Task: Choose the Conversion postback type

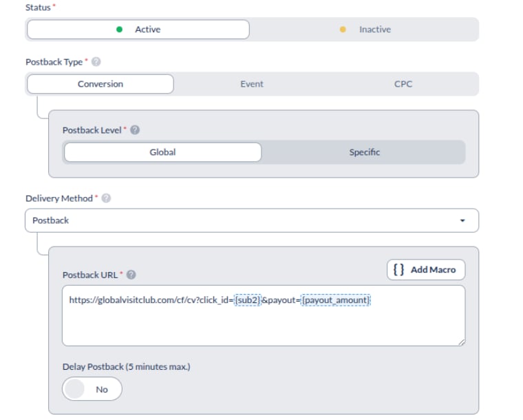Action: pos(100,84)
